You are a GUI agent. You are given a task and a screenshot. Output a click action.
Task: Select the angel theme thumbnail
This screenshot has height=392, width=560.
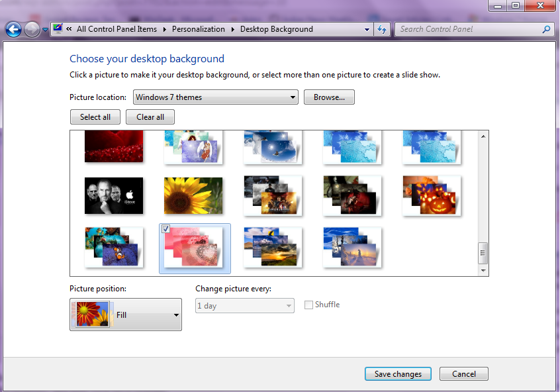(193, 147)
